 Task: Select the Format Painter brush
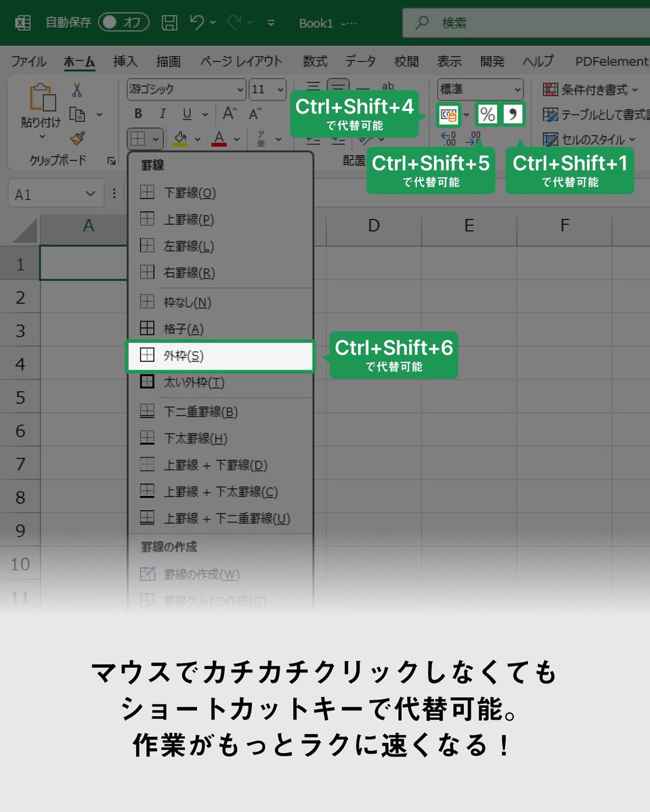77,138
